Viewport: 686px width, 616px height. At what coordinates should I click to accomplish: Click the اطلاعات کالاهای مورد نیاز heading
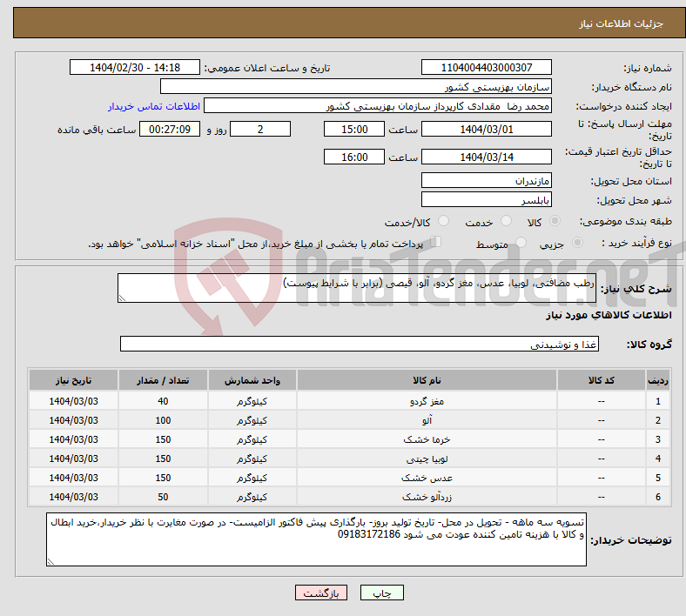609,315
